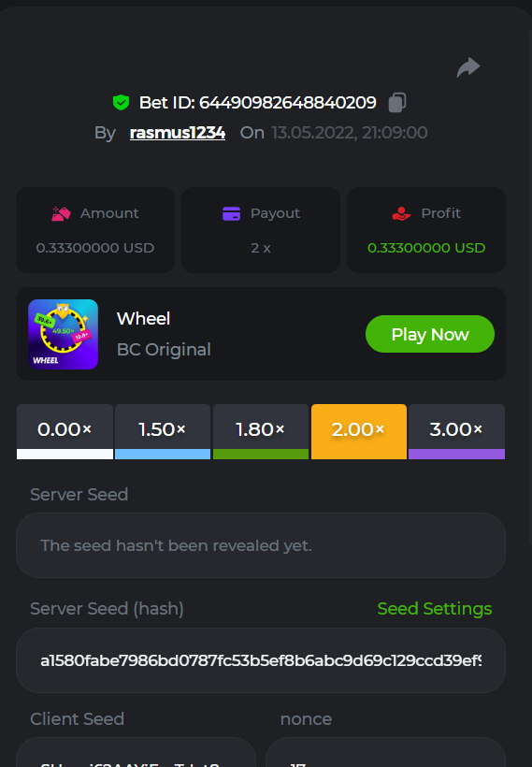532x767 pixels.
Task: Open rasmus1234 user profile link
Action: 178,133
